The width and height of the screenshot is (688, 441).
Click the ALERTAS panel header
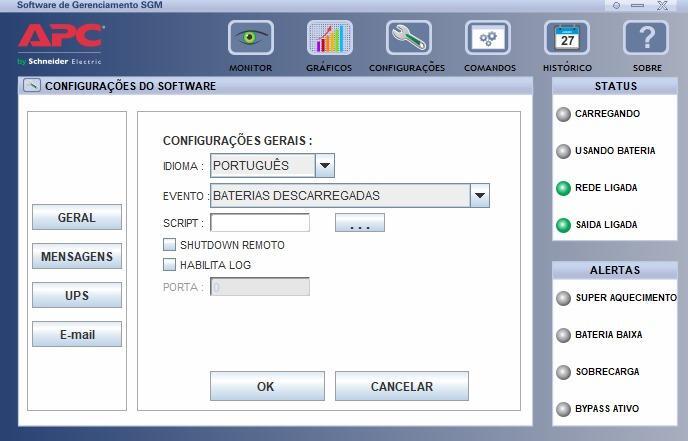click(x=615, y=270)
